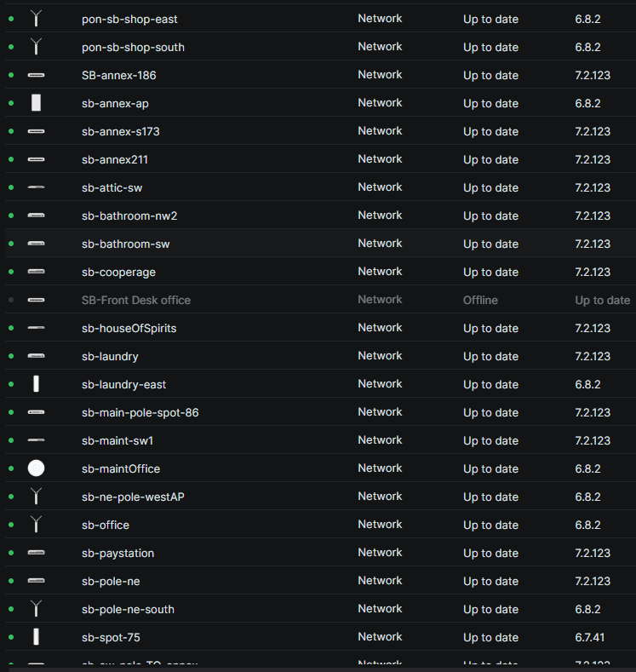Open the sb-houseOfSpirits device
Viewport: 636px width, 672px height.
point(129,328)
